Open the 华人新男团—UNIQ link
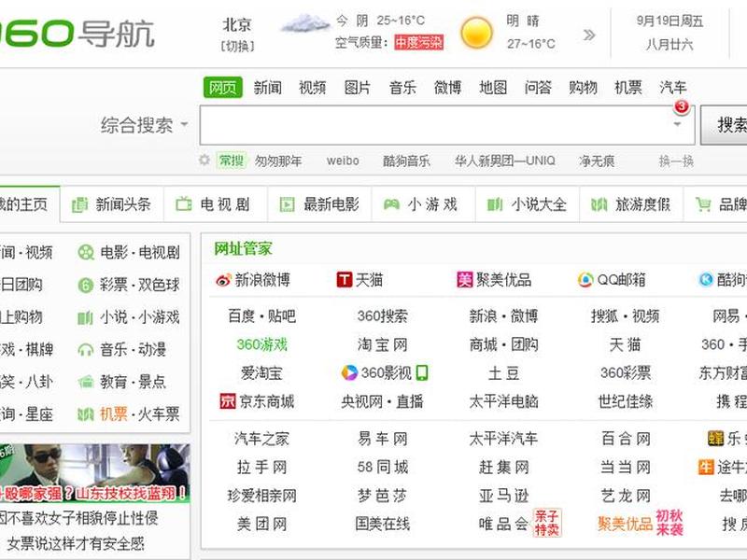 coord(505,161)
